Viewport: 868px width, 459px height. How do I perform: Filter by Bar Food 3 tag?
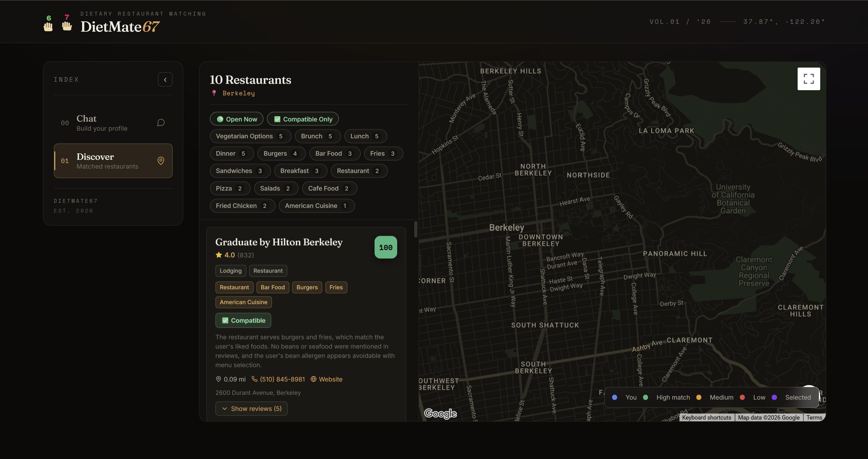(x=335, y=154)
